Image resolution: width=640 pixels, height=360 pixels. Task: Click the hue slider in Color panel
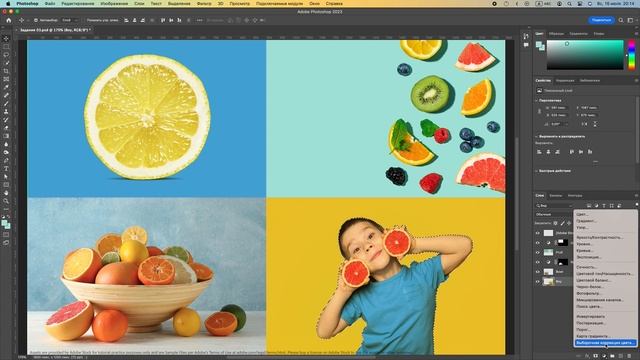[631, 54]
